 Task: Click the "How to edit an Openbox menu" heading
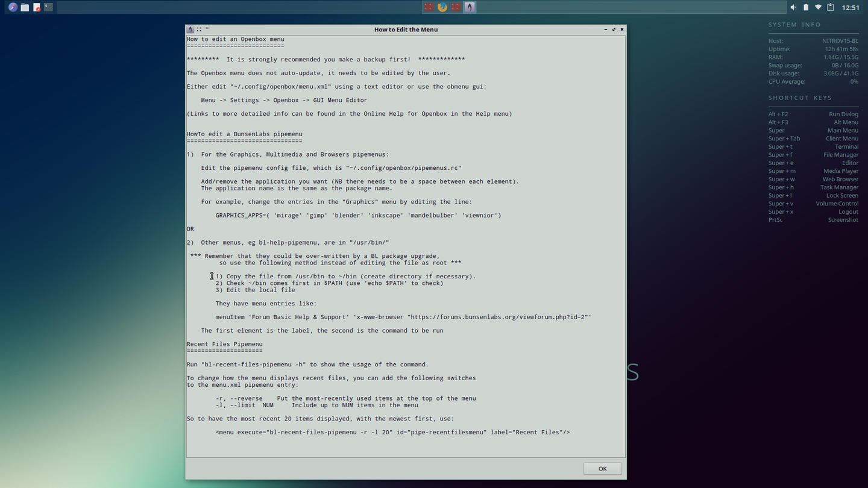tap(236, 39)
